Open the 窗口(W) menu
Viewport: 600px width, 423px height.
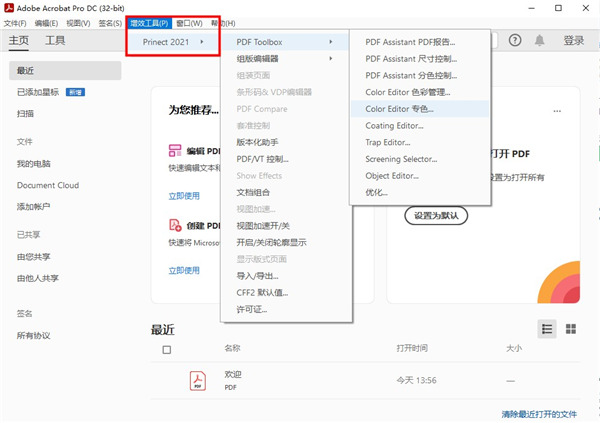tap(189, 23)
